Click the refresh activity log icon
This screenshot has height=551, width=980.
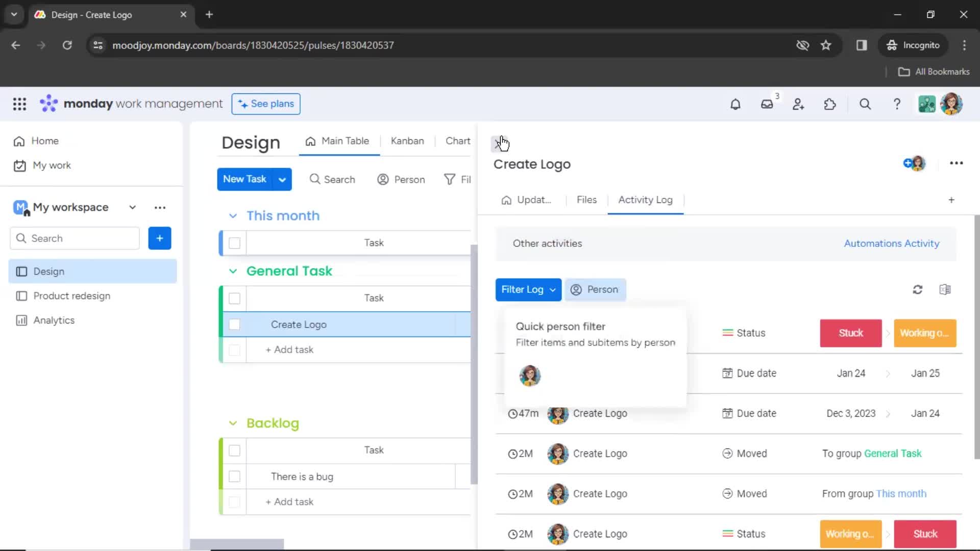click(x=917, y=289)
